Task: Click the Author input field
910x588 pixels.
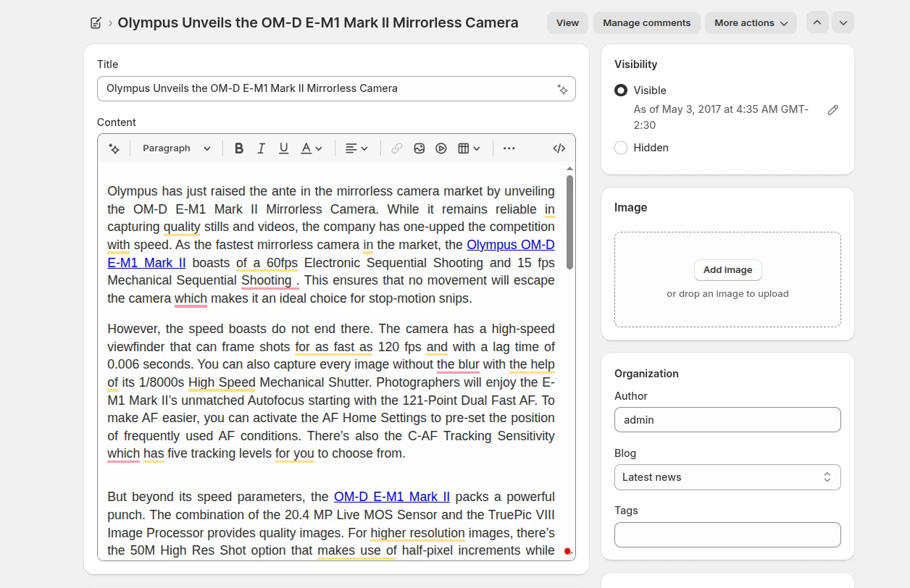Action: click(727, 420)
